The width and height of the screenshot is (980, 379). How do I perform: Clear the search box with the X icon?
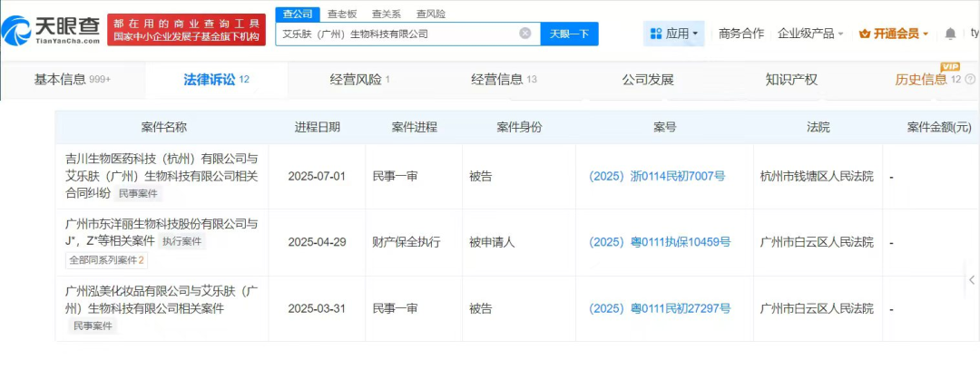click(x=525, y=34)
